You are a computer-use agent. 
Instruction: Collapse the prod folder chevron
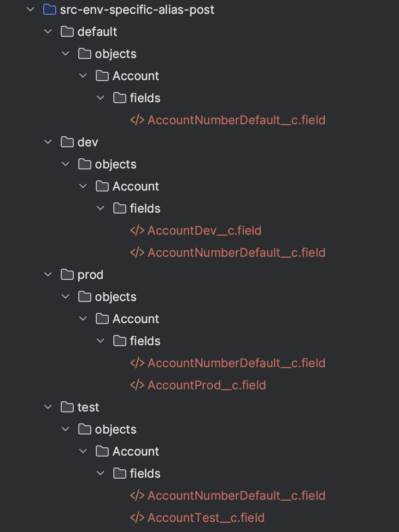coord(48,275)
